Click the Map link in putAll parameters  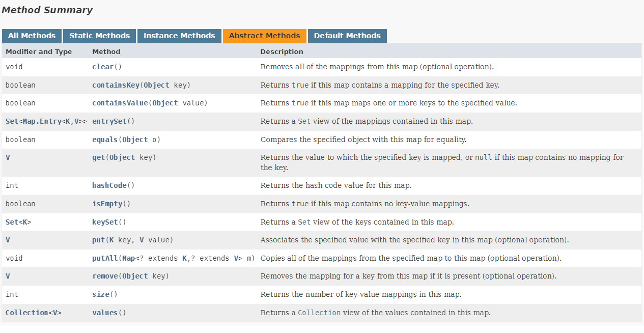128,258
